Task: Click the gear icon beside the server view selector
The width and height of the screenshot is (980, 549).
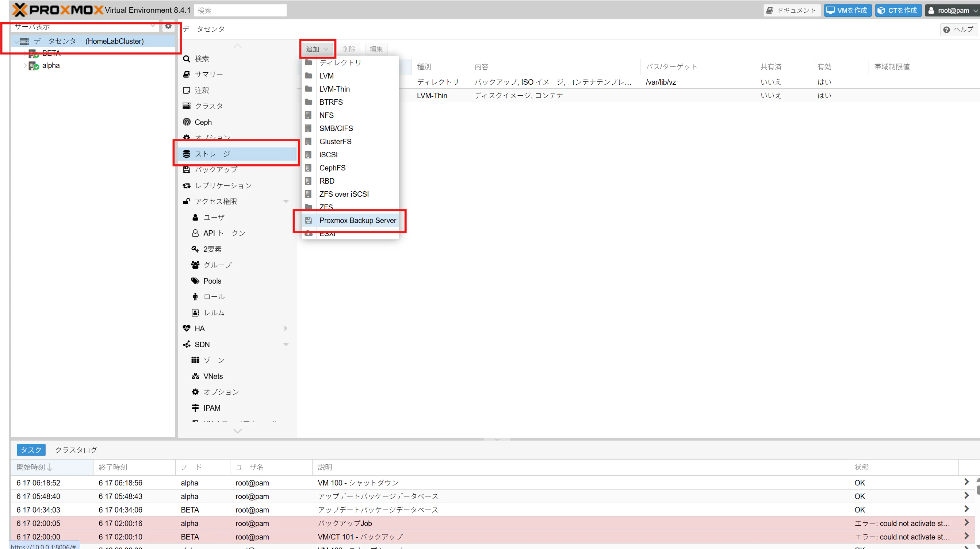Action: pyautogui.click(x=168, y=26)
